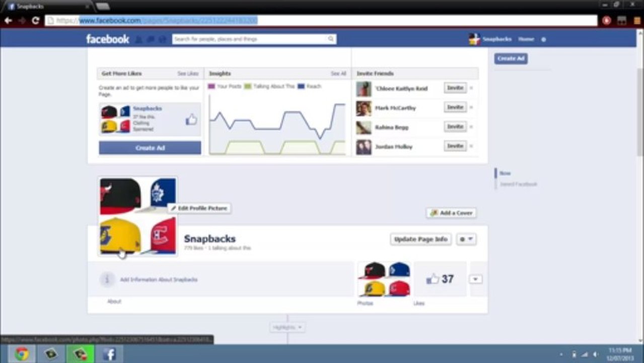Image resolution: width=644 pixels, height=363 pixels.
Task: Invite Mark McCarthy
Action: [x=455, y=107]
